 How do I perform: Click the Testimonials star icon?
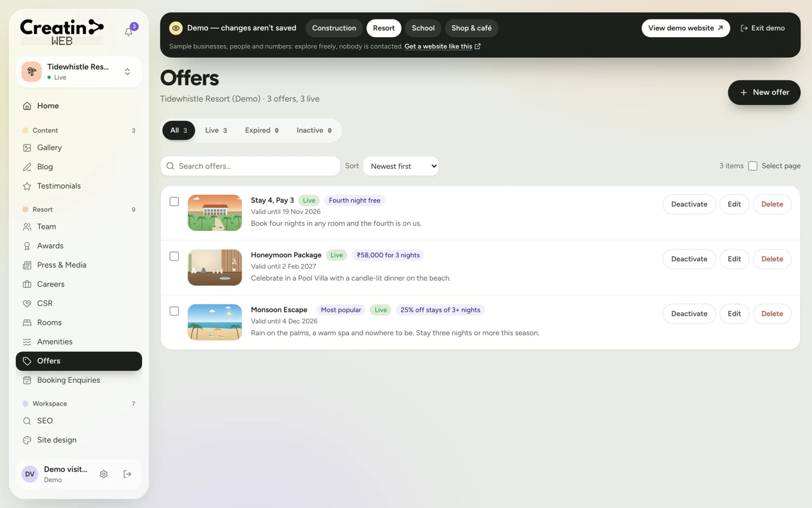click(x=27, y=186)
